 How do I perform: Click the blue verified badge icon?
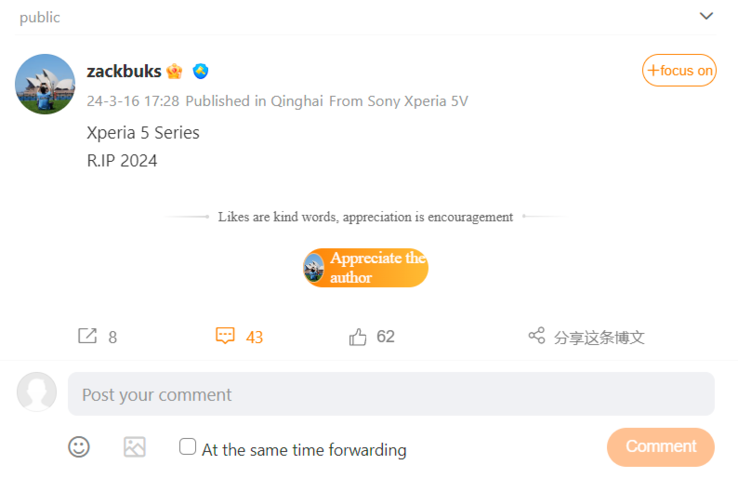[201, 71]
